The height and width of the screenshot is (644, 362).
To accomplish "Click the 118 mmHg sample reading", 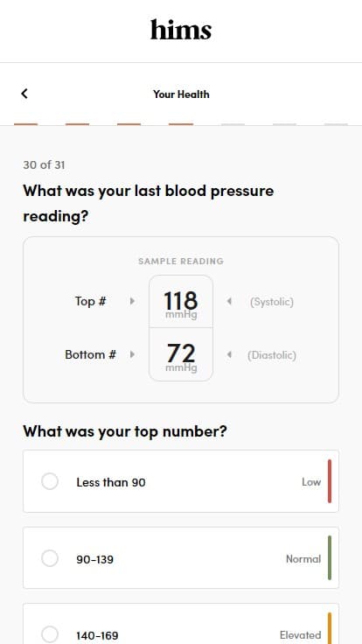I will (x=181, y=302).
